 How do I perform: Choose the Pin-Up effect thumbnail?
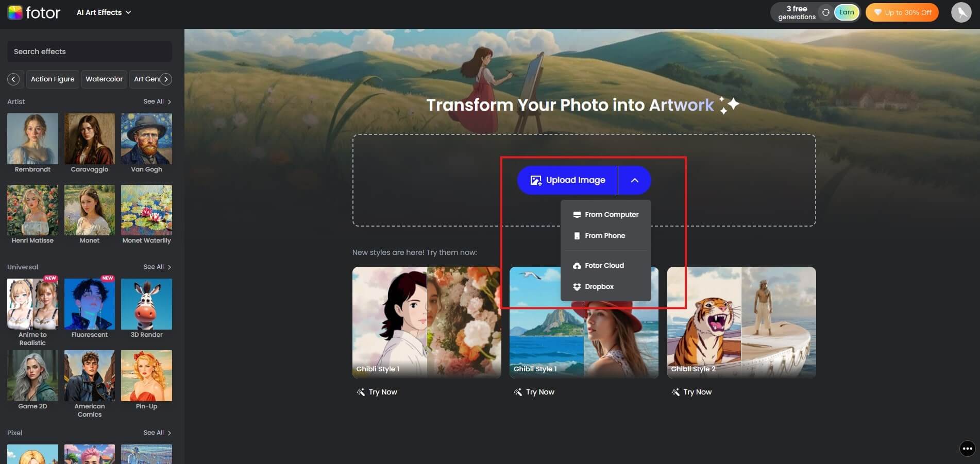click(146, 375)
